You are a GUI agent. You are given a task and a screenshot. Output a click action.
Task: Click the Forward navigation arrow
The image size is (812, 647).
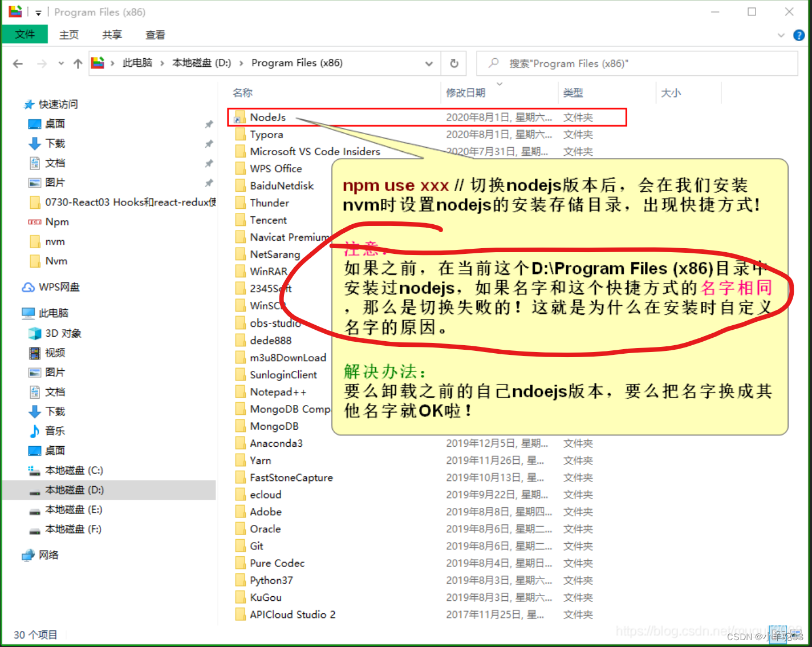point(42,63)
